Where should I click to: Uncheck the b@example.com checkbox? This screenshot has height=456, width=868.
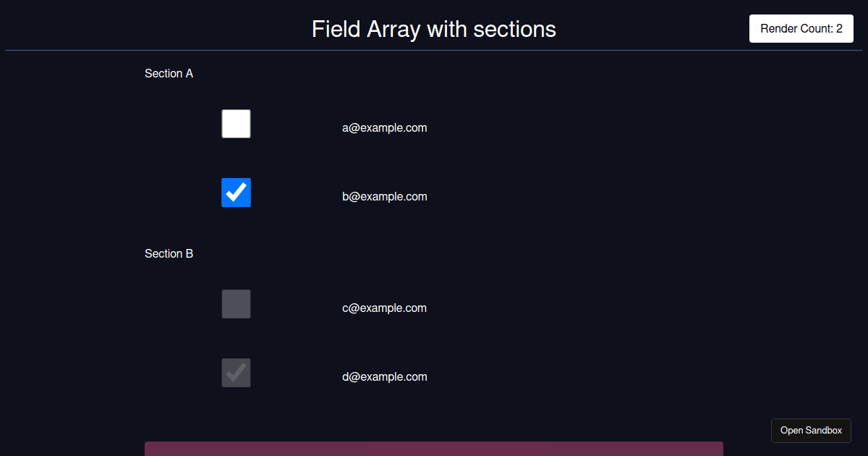click(236, 193)
